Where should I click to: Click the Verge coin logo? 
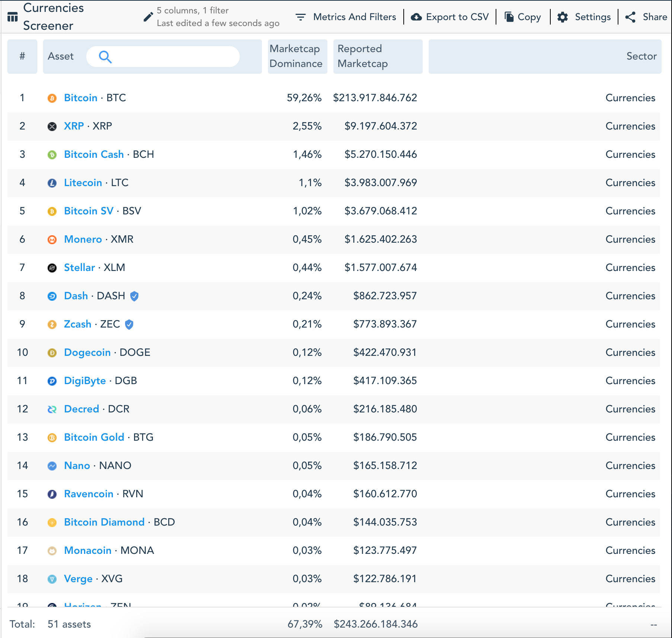(52, 579)
